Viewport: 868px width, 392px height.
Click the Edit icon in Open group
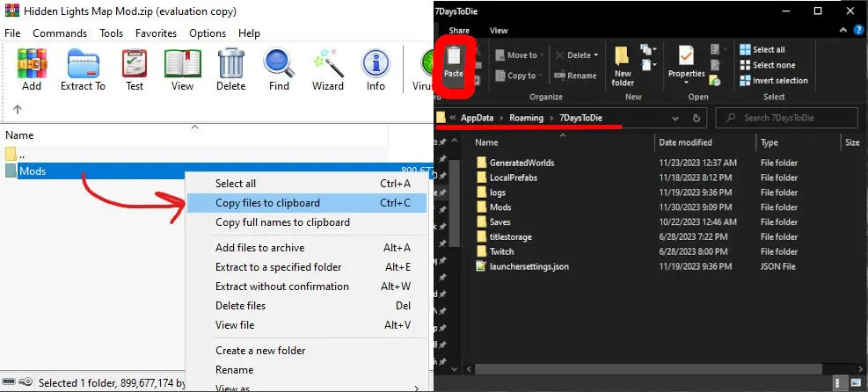pyautogui.click(x=715, y=65)
